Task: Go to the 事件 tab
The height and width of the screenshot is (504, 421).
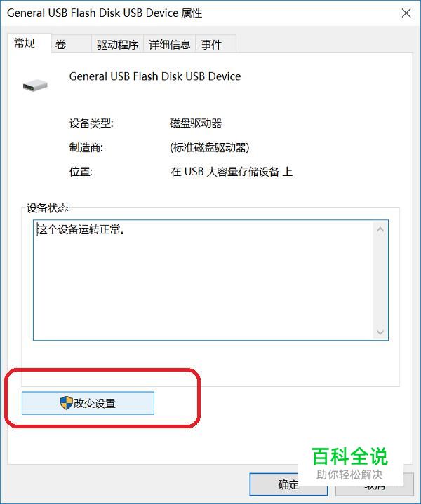Action: (215, 44)
